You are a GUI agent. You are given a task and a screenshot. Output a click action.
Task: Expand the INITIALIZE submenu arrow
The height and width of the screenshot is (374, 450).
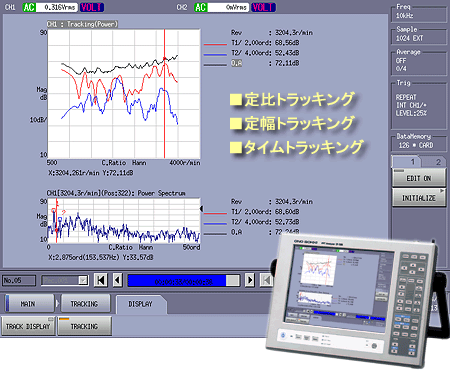442,191
